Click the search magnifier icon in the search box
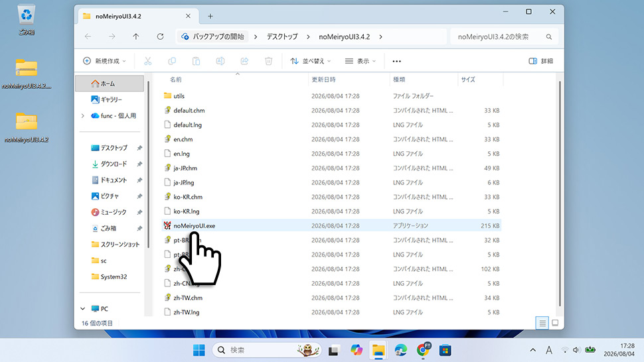The image size is (644, 362). (548, 37)
